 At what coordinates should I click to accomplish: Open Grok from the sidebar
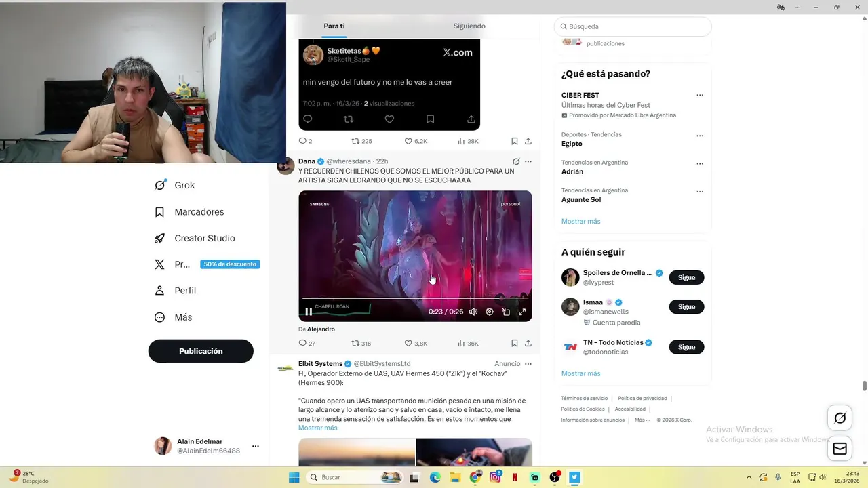click(175, 185)
